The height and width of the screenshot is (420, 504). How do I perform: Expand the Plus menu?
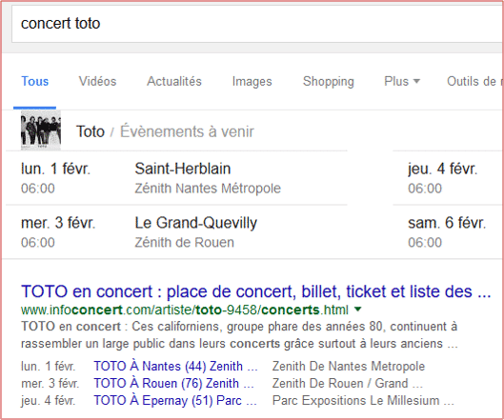[402, 81]
